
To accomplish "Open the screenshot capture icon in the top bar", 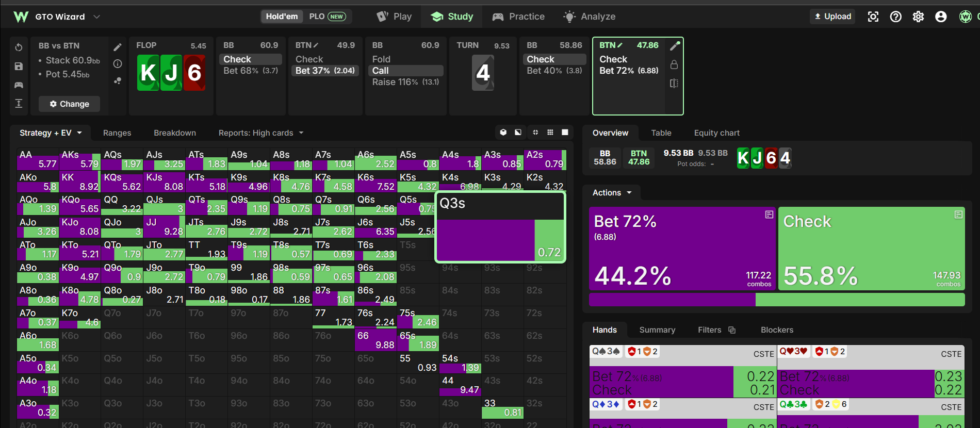I will click(x=873, y=17).
